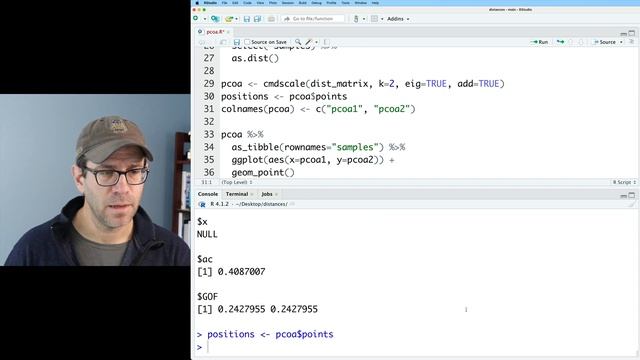Click the Open File folder icon
Image resolution: width=640 pixels, height=360 pixels.
click(229, 19)
